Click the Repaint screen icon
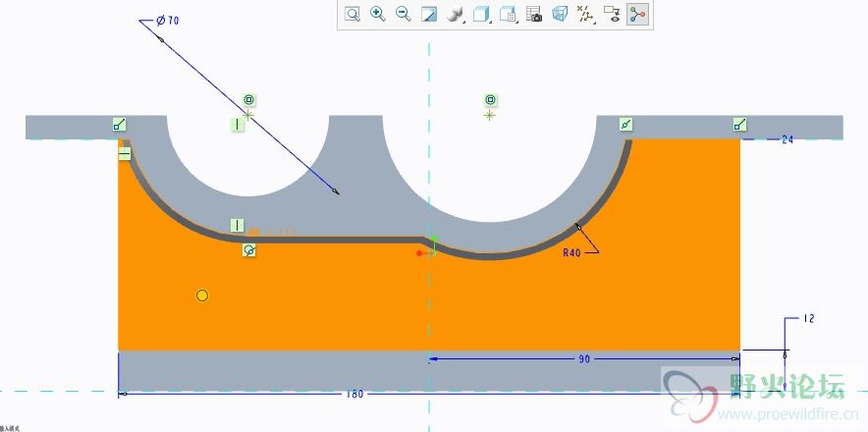Image resolution: width=868 pixels, height=432 pixels. (429, 15)
